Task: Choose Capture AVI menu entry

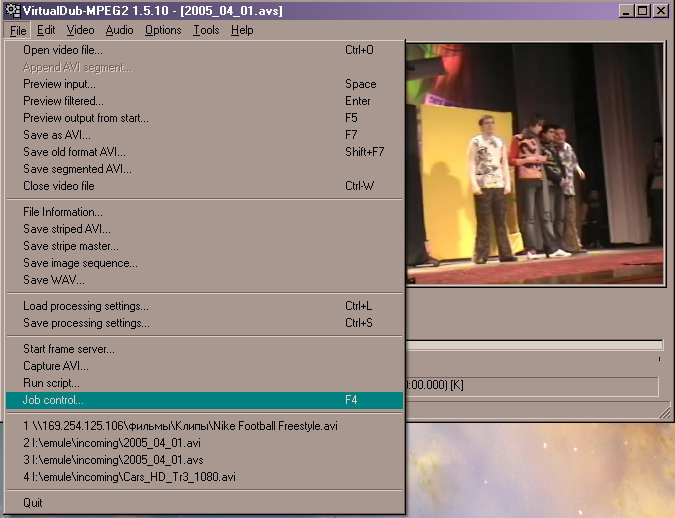Action: pos(54,366)
